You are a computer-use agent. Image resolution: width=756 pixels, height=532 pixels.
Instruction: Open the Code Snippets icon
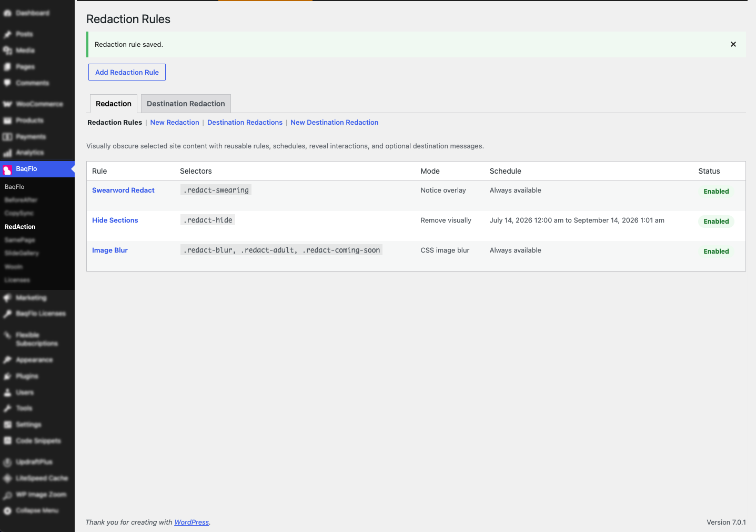tap(7, 441)
